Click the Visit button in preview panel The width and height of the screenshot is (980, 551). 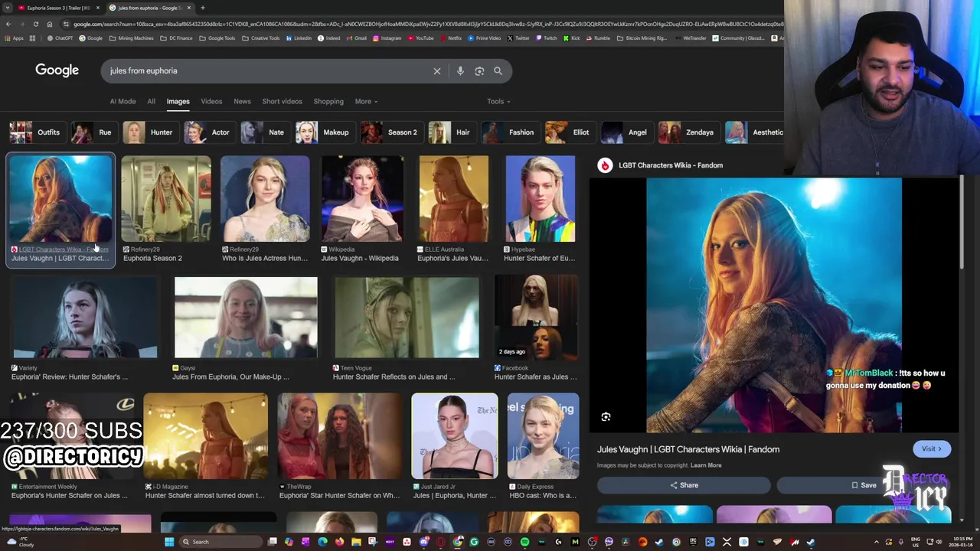tap(932, 449)
